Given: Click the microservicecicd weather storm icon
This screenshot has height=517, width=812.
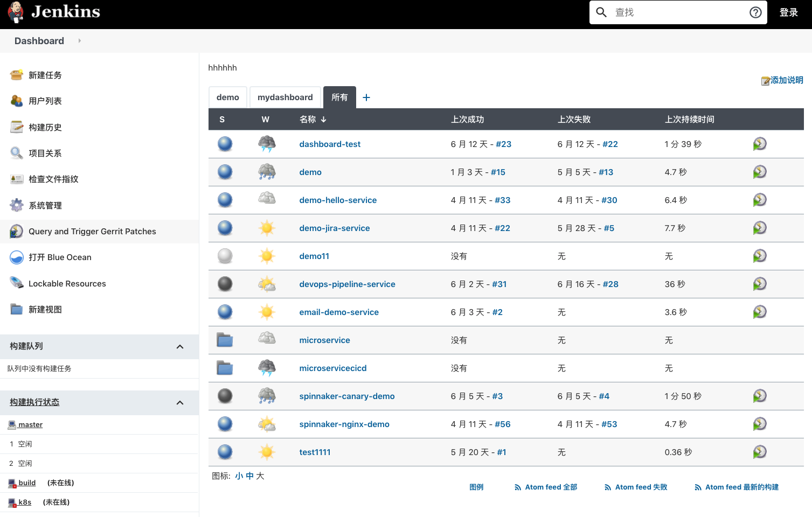Looking at the screenshot, I should tap(267, 368).
